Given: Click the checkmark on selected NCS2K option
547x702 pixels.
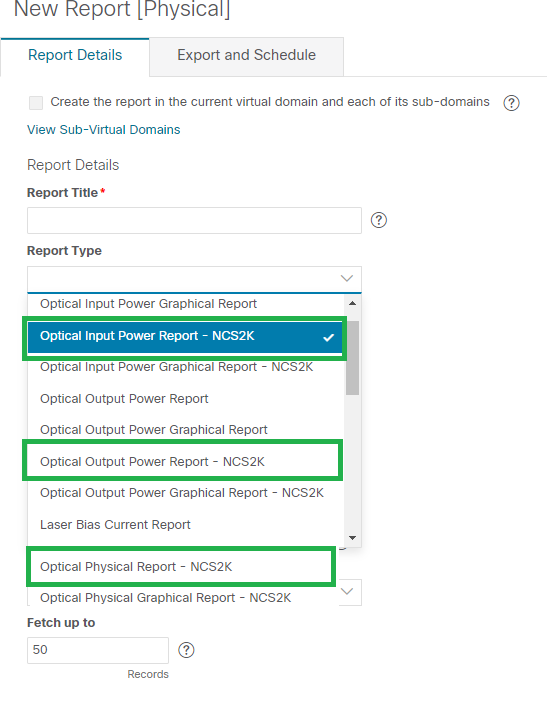Looking at the screenshot, I should [329, 338].
